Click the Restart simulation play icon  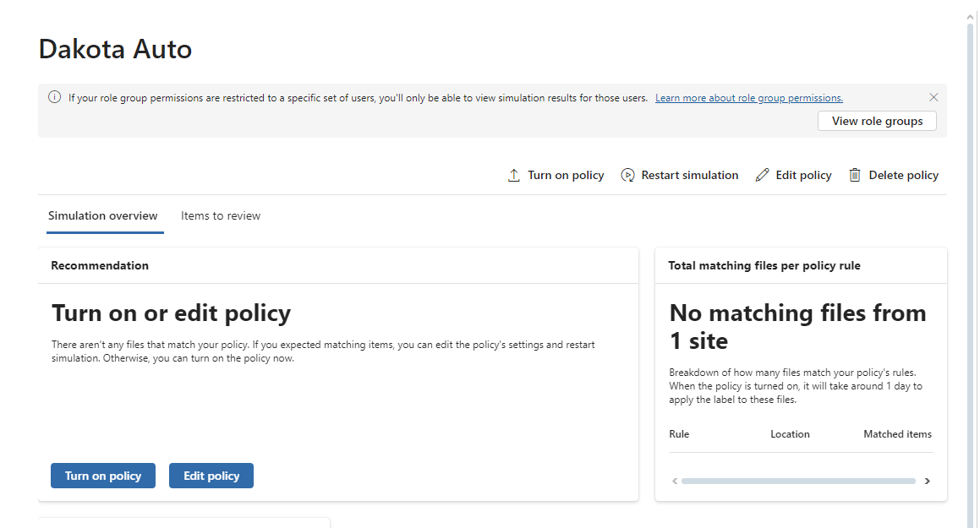627,176
